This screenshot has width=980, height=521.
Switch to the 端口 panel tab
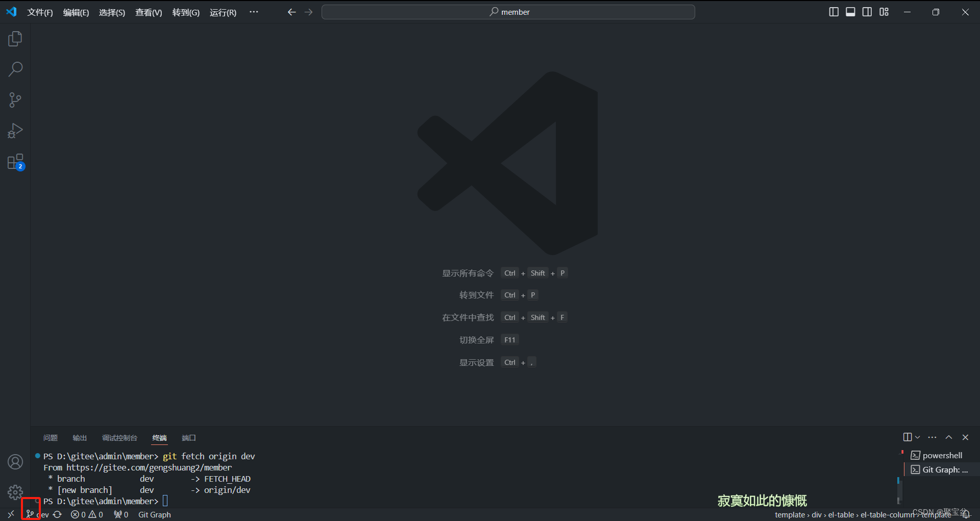(189, 438)
